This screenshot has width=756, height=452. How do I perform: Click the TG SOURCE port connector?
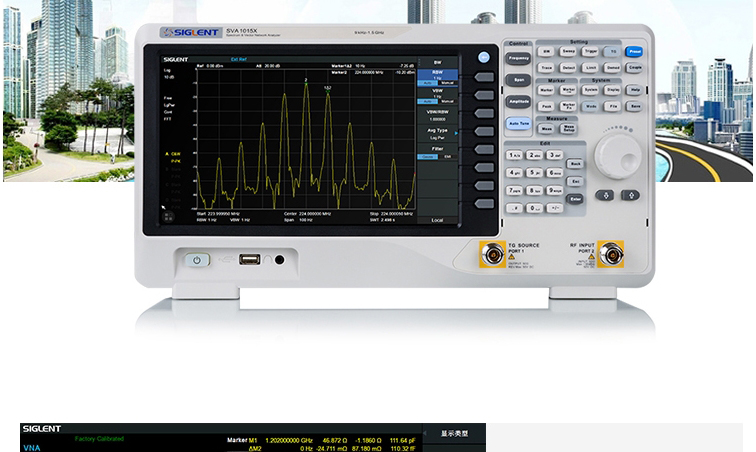click(492, 256)
